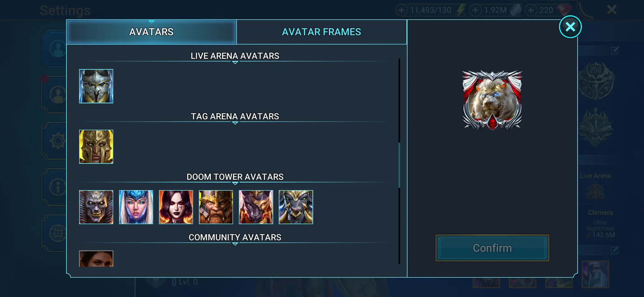Add gems using the plus icon
Image resolution: width=644 pixels, height=297 pixels.
coord(531,10)
